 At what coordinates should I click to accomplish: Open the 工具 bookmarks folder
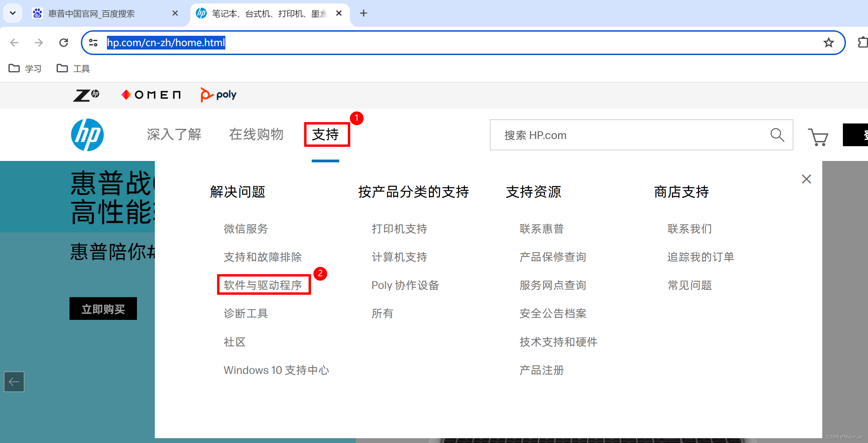(x=73, y=68)
